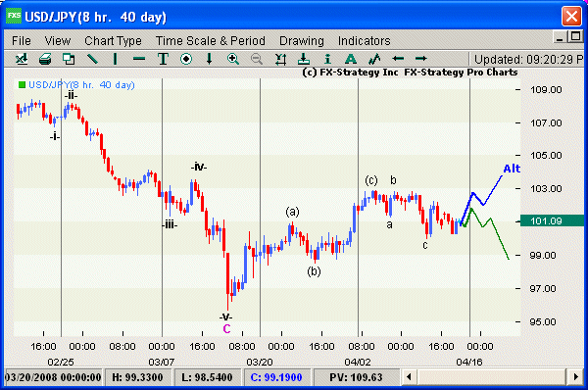The height and width of the screenshot is (390, 588).
Task: Click the copy chart window icon
Action: tap(69, 59)
